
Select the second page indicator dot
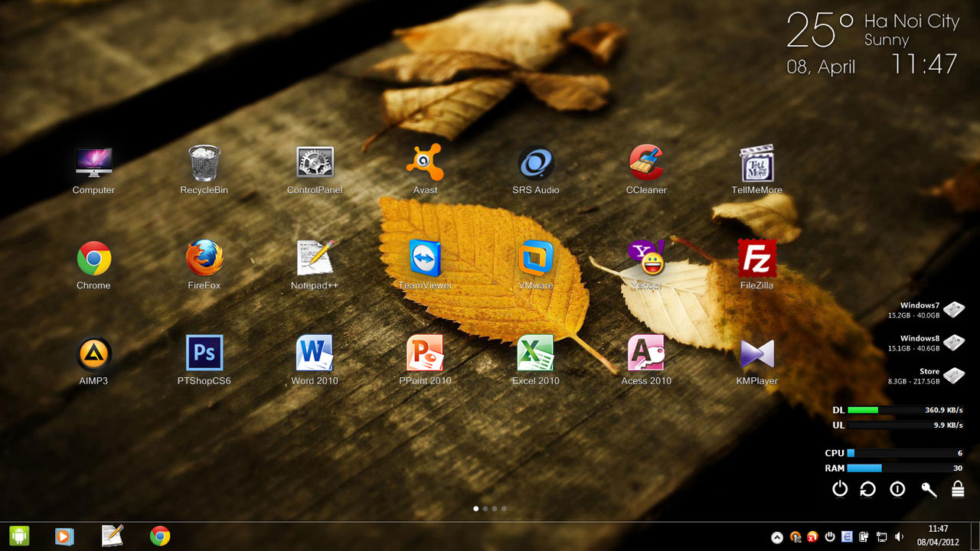point(485,507)
